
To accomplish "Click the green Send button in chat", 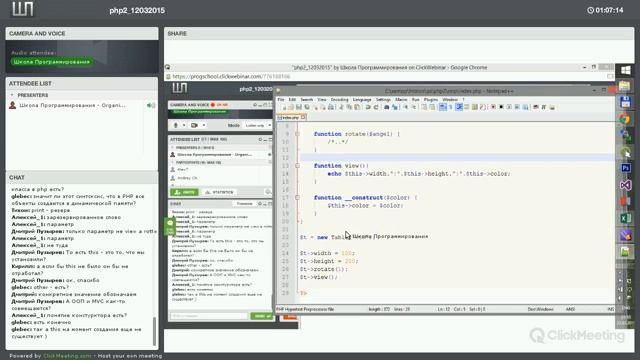I will pos(261,316).
